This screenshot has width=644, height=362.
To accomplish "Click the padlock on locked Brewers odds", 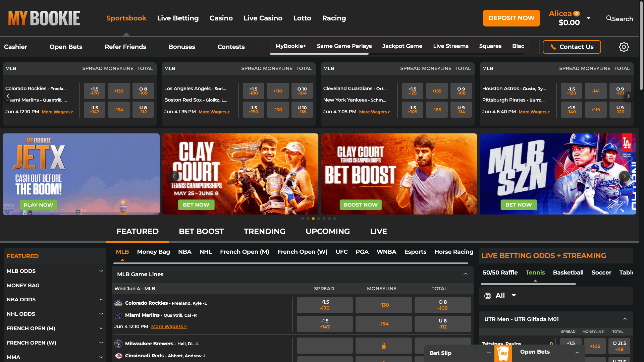I will [x=383, y=345].
